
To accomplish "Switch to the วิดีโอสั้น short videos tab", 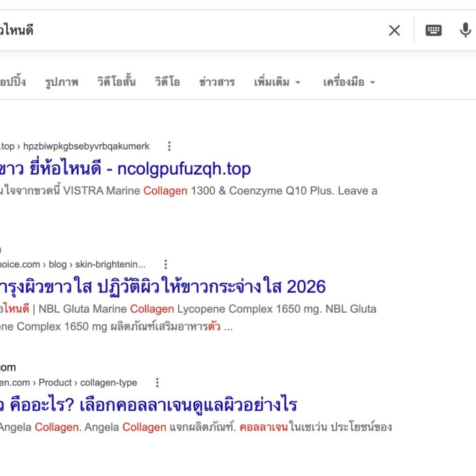I will pyautogui.click(x=116, y=82).
